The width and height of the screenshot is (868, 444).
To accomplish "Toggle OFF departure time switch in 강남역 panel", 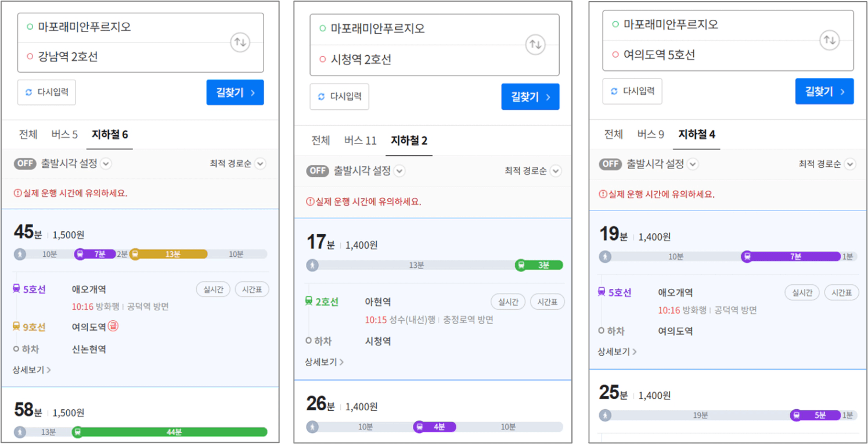I will tap(26, 163).
